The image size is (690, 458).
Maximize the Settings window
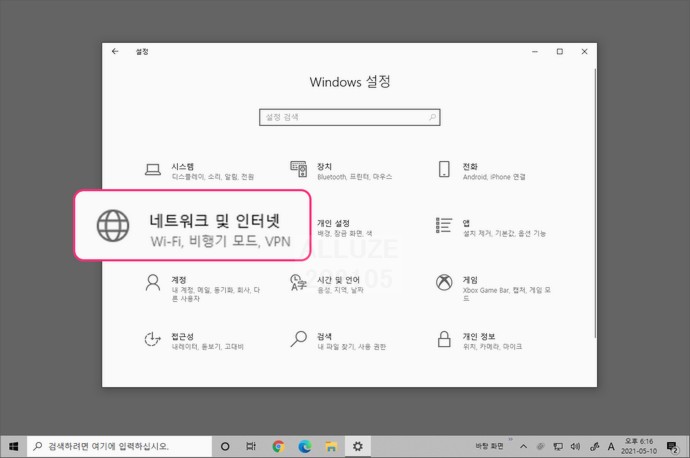point(560,51)
